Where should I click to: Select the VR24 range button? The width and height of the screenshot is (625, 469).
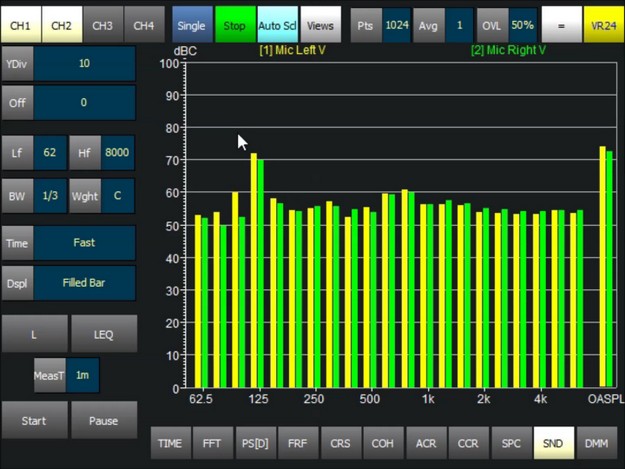click(x=603, y=25)
